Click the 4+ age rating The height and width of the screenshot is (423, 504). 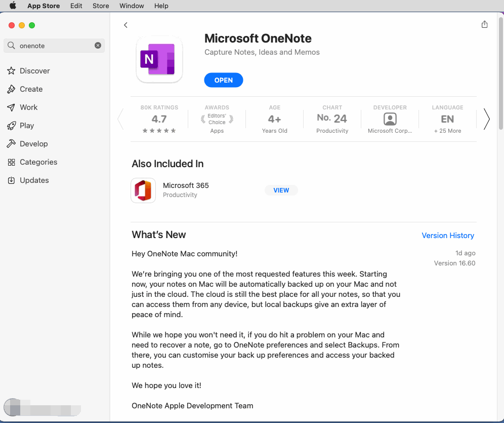pos(274,119)
